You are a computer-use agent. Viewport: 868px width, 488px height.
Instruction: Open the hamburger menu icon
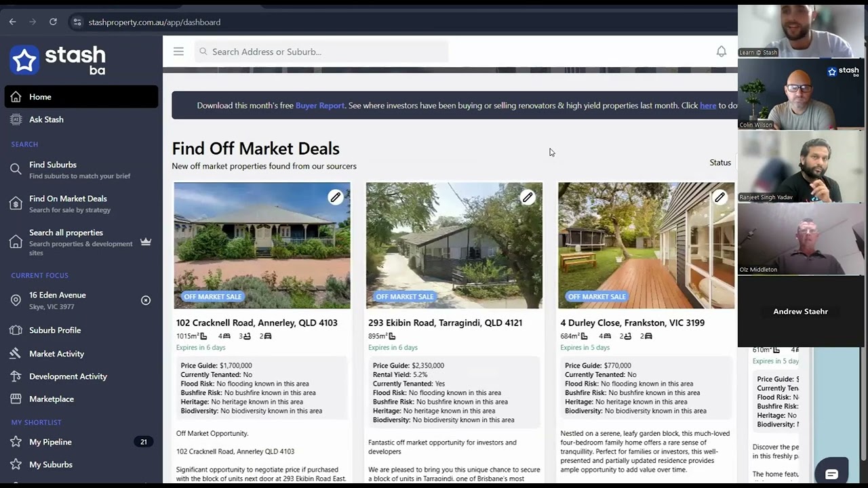[178, 52]
